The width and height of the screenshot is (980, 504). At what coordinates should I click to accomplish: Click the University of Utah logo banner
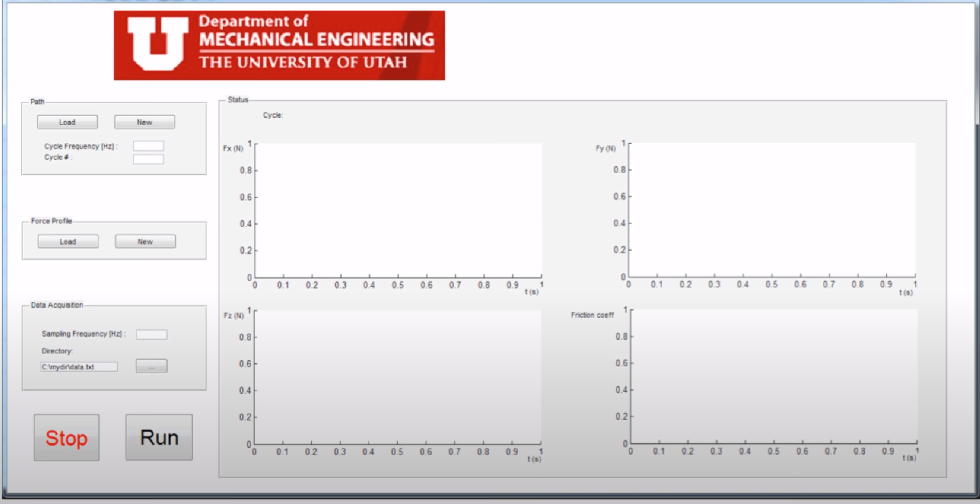[x=279, y=45]
